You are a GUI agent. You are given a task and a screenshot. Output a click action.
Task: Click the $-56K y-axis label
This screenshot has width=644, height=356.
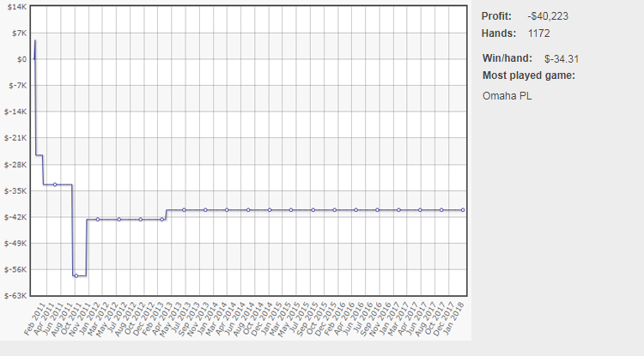click(16, 269)
